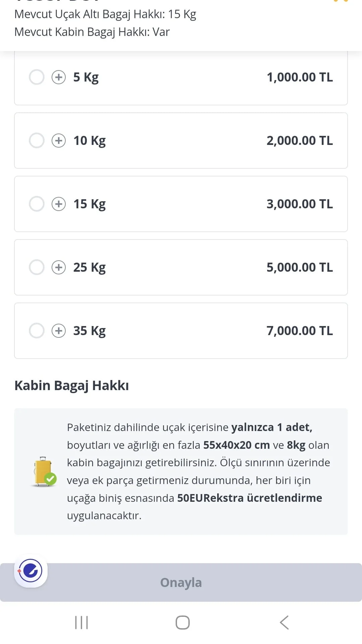362x644 pixels.
Task: Select the 25 Kg radio button
Action: 37,267
